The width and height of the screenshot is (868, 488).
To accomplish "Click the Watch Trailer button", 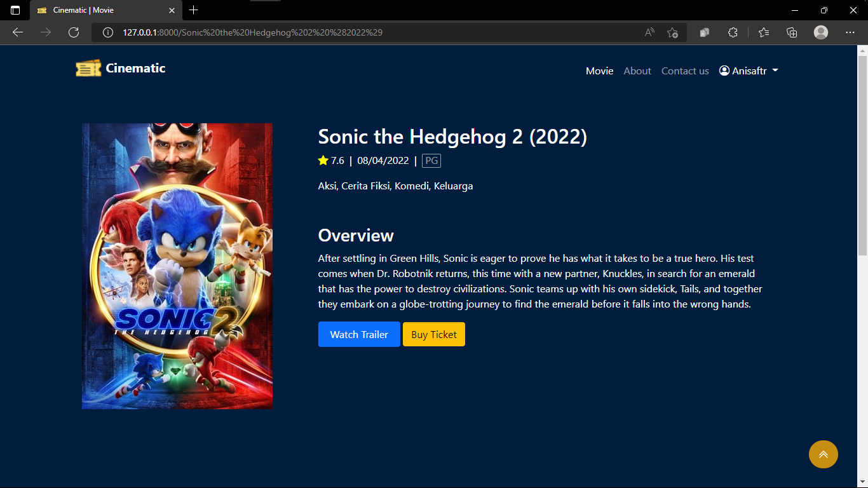I will pyautogui.click(x=359, y=334).
